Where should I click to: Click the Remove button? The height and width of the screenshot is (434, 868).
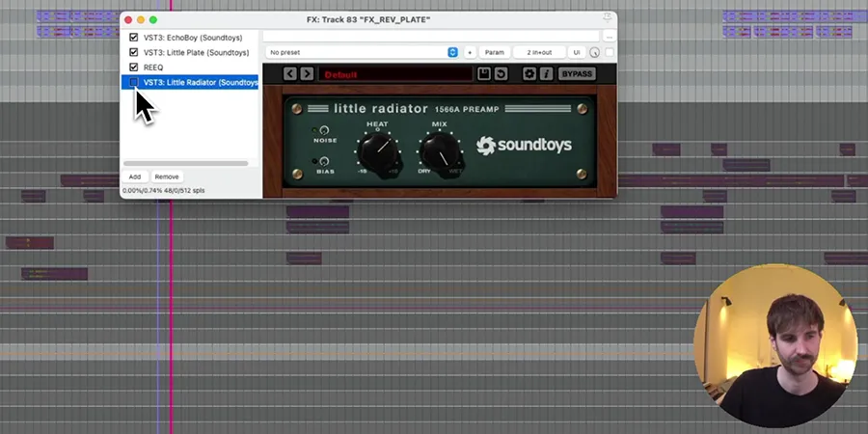pyautogui.click(x=167, y=176)
